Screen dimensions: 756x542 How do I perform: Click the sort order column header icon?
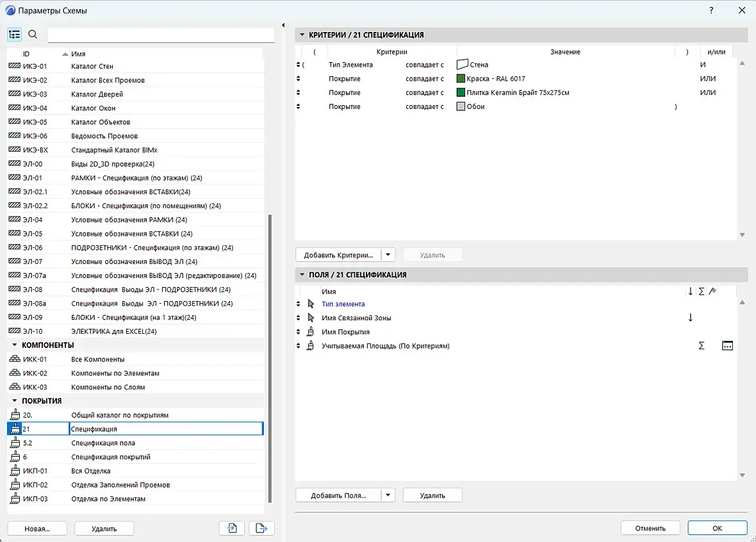click(691, 291)
